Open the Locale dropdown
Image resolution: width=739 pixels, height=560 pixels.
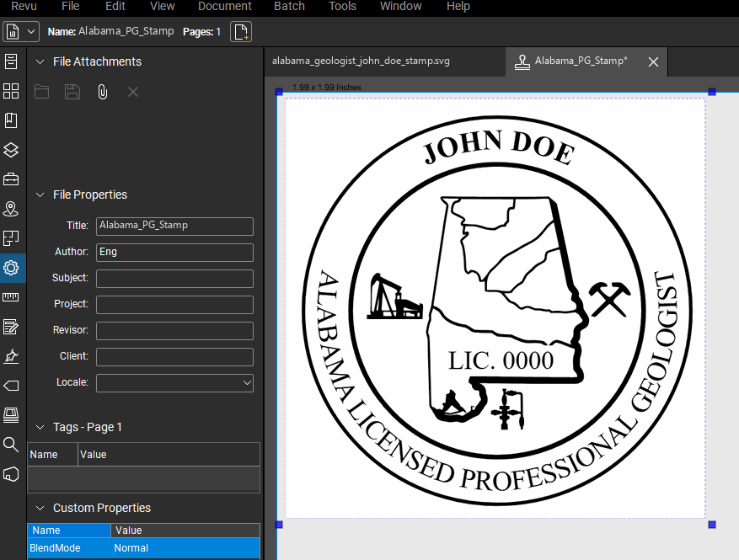[x=174, y=382]
